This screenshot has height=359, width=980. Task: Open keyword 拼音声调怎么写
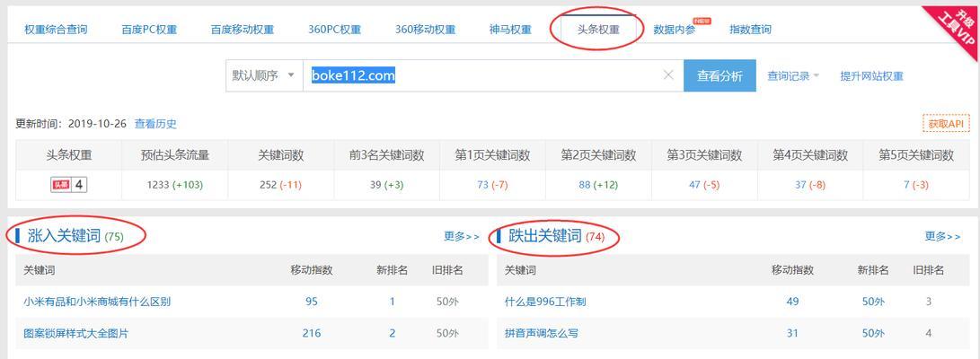point(542,333)
